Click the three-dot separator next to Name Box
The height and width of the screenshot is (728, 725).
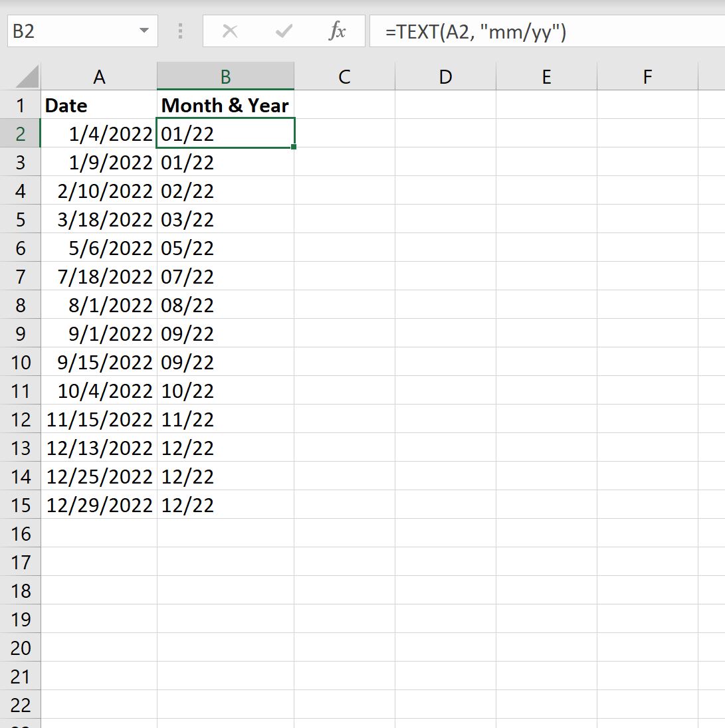click(x=180, y=31)
